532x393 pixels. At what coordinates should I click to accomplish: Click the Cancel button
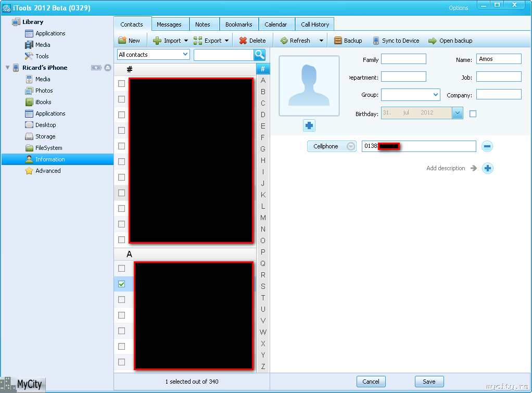tap(371, 382)
